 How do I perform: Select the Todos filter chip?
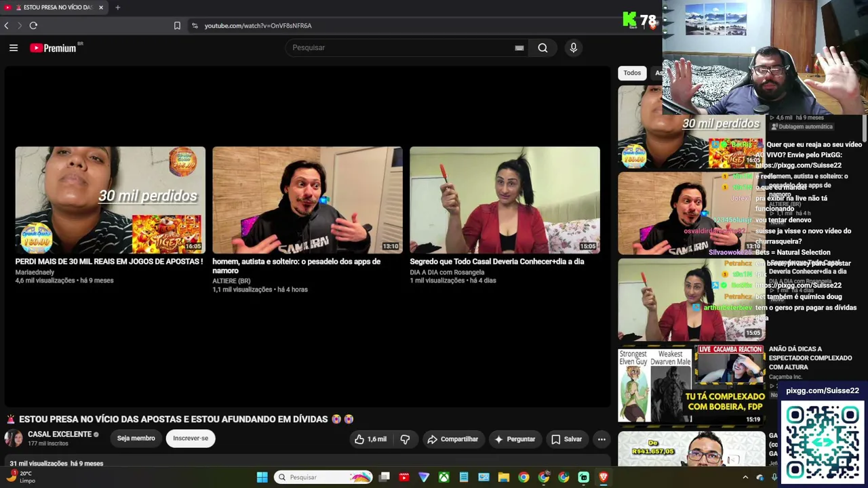(x=632, y=73)
